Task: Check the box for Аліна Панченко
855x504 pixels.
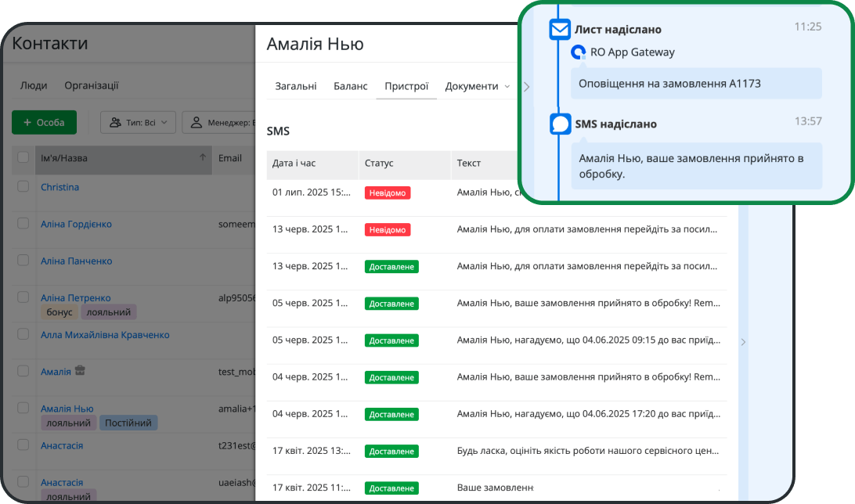Action: (x=23, y=261)
